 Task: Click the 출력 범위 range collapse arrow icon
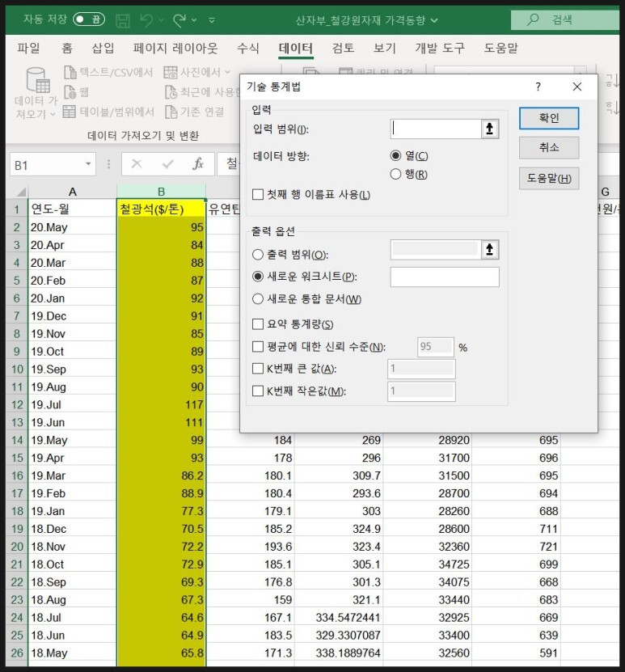(x=490, y=249)
